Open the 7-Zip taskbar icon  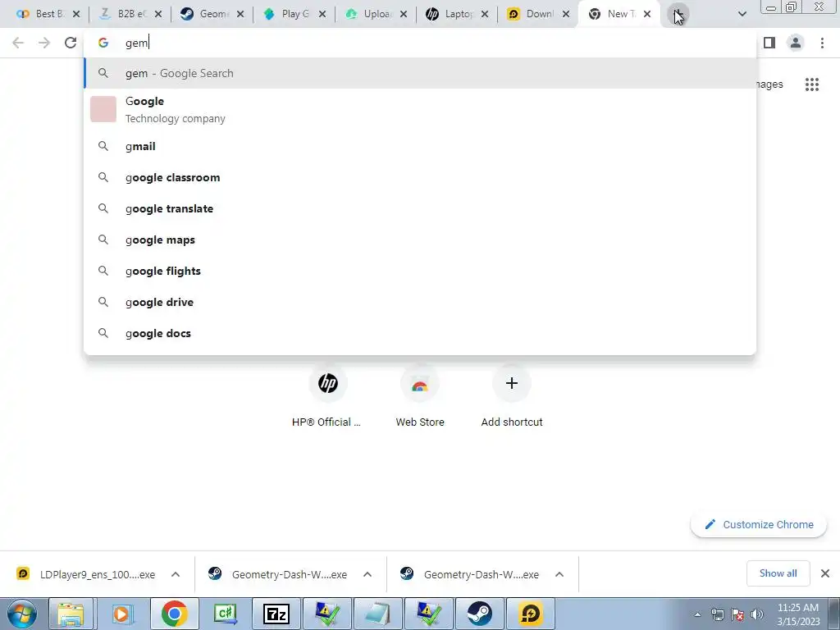pos(276,614)
